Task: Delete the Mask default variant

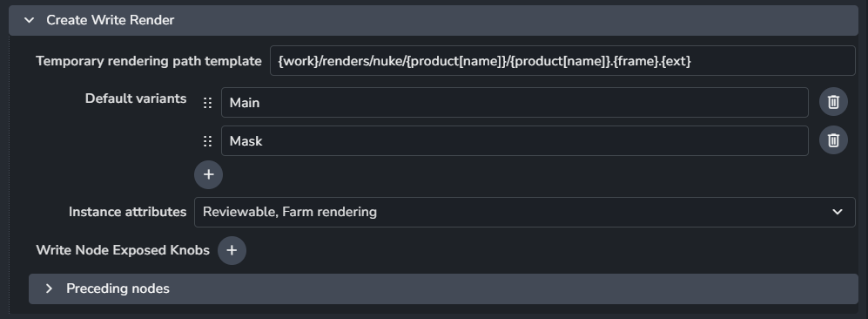Action: [x=833, y=140]
